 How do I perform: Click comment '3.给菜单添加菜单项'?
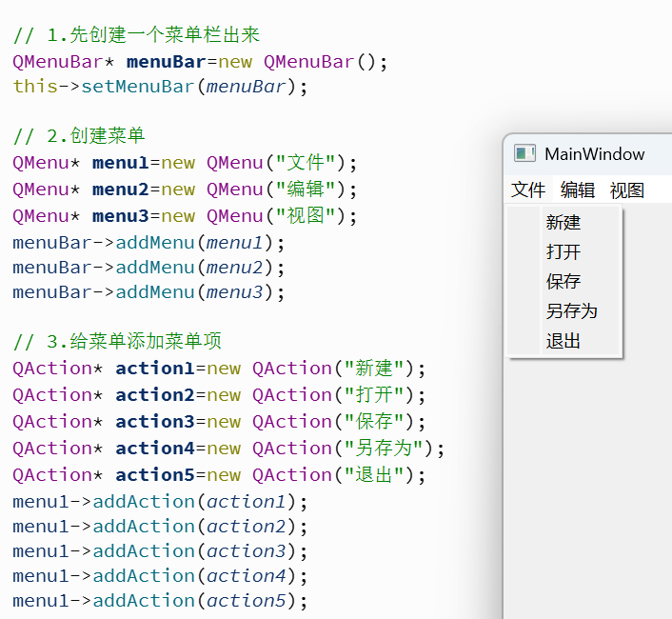point(117,341)
